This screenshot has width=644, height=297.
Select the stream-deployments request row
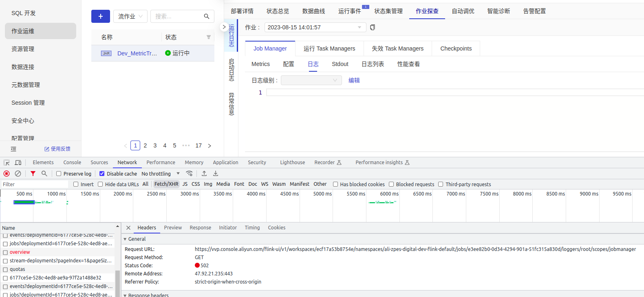pyautogui.click(x=57, y=261)
